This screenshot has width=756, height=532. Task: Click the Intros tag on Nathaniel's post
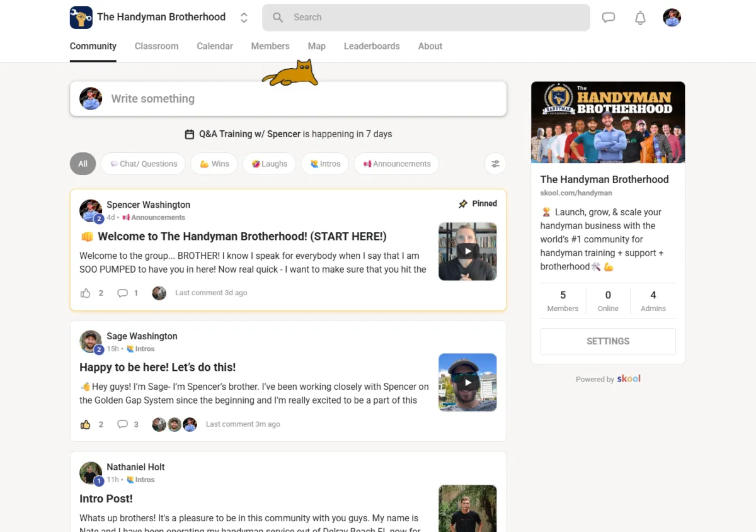tap(140, 480)
